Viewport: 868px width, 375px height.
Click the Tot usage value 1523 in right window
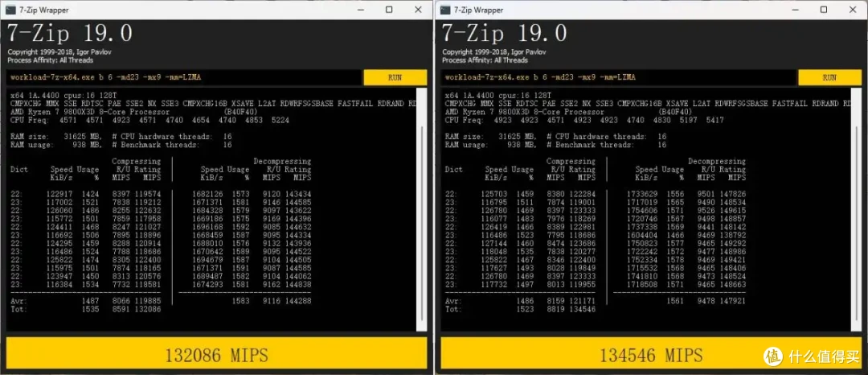(x=524, y=309)
